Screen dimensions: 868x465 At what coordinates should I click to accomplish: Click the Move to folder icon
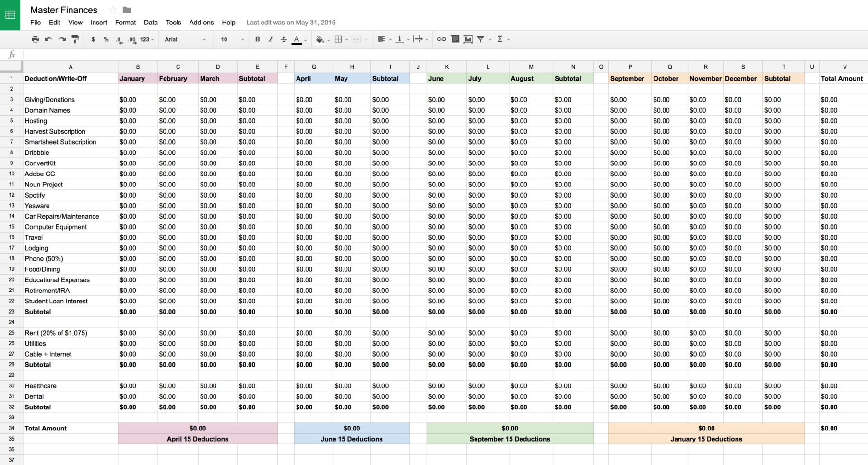click(x=126, y=9)
